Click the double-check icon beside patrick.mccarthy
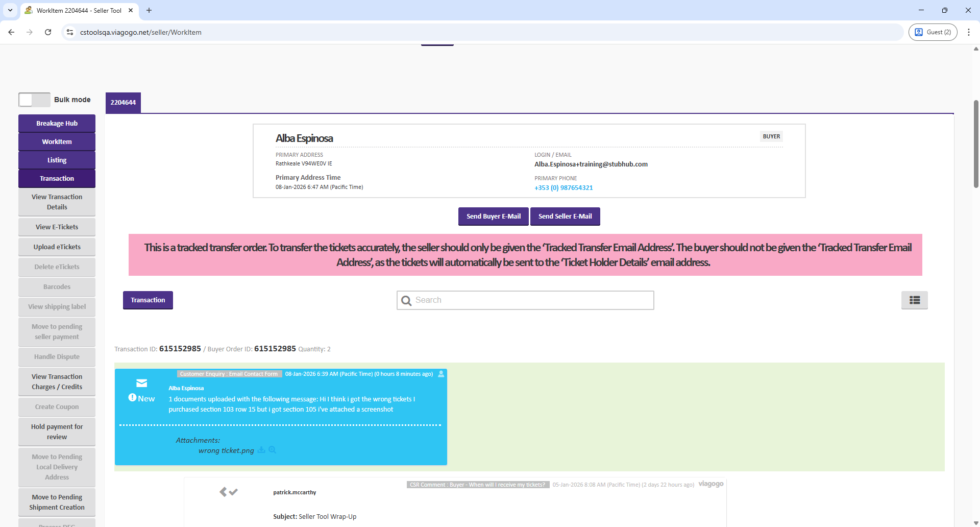Screen dimensions: 980x527 229,492
